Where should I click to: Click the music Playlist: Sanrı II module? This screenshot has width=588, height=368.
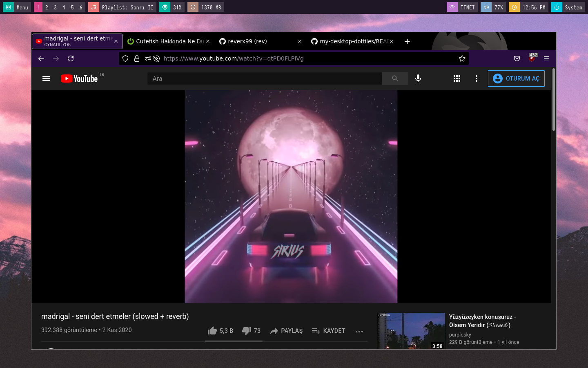click(122, 7)
